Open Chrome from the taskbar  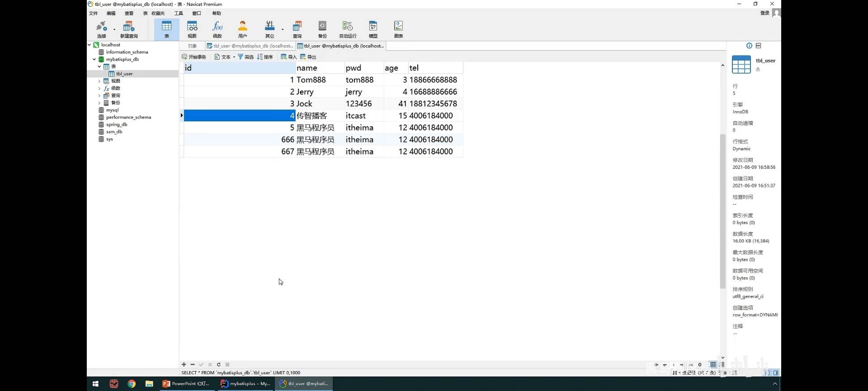[x=132, y=384]
